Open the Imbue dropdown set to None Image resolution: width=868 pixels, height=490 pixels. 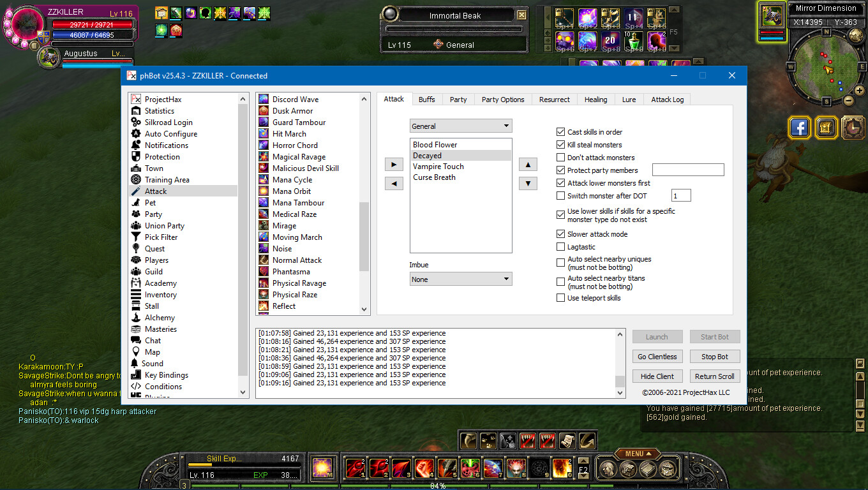(x=460, y=279)
